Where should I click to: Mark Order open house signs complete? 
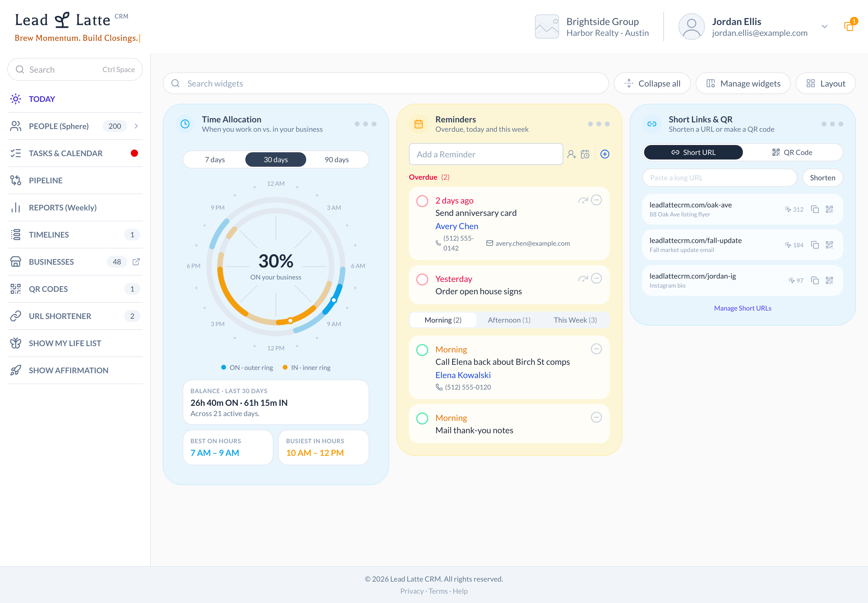[x=422, y=279]
